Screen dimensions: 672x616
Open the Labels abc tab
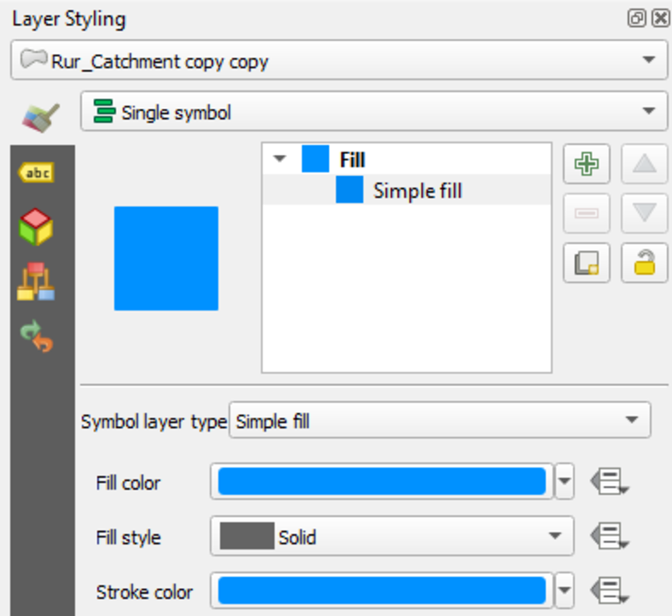(37, 172)
